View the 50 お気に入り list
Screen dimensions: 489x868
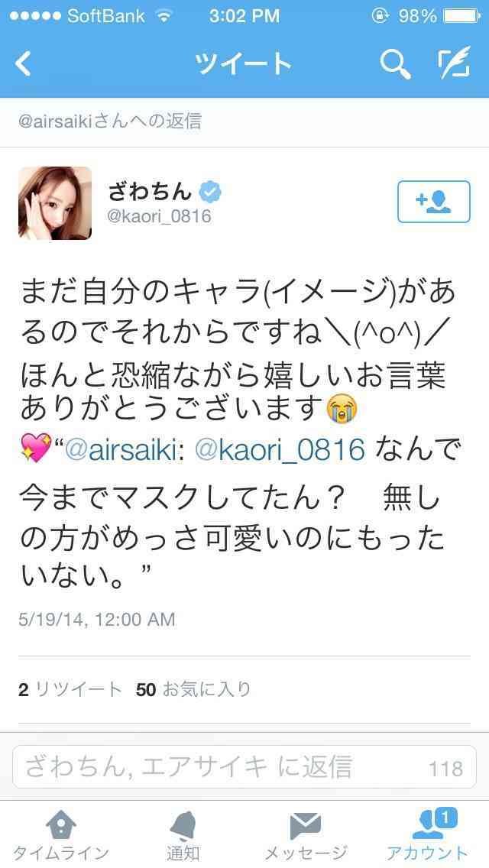(193, 690)
